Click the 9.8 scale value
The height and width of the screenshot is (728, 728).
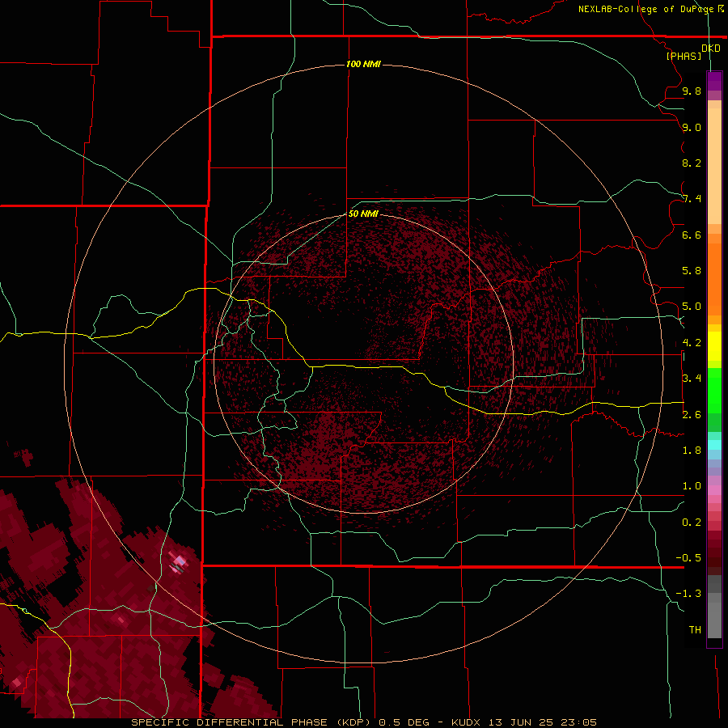click(692, 91)
